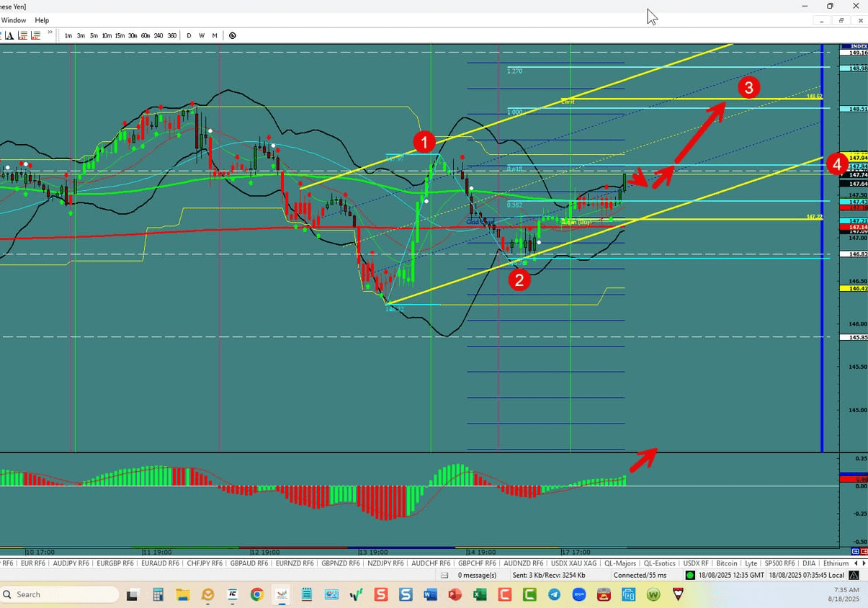Screen dimensions: 868x608
Task: Open Microsoft Excel from the taskbar
Action: click(480, 594)
